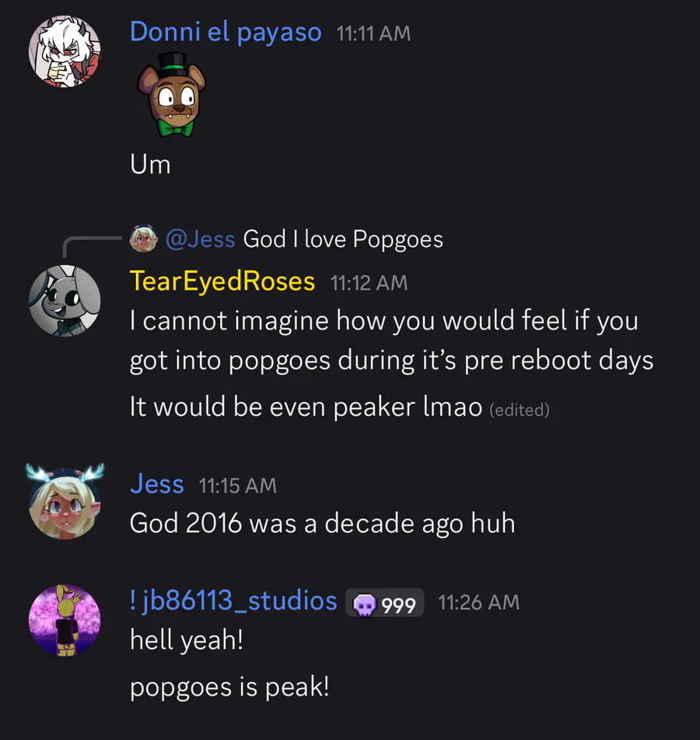This screenshot has height=740, width=700.
Task: Click the 11:11 AM timestamp
Action: (373, 33)
